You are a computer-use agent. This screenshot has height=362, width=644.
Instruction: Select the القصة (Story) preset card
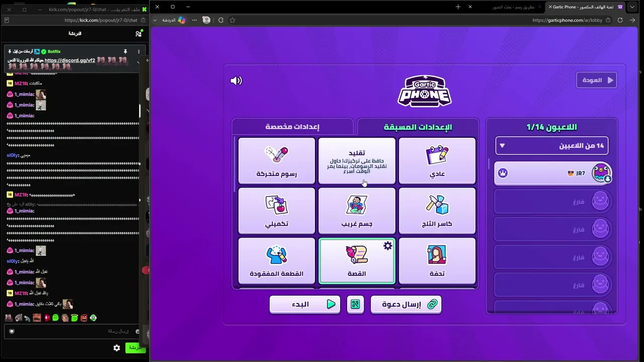pyautogui.click(x=357, y=261)
